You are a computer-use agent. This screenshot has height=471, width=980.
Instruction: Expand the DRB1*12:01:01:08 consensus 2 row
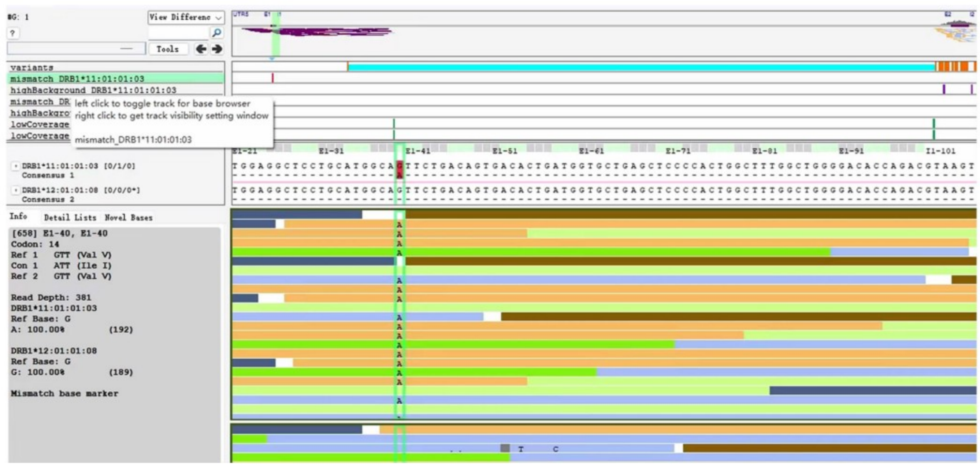[16, 190]
